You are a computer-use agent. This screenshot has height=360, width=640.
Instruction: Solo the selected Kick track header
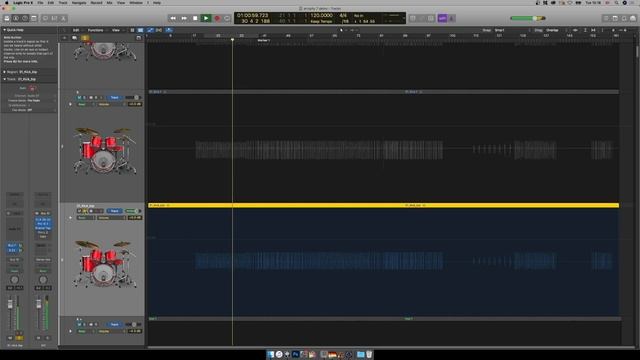point(85,211)
